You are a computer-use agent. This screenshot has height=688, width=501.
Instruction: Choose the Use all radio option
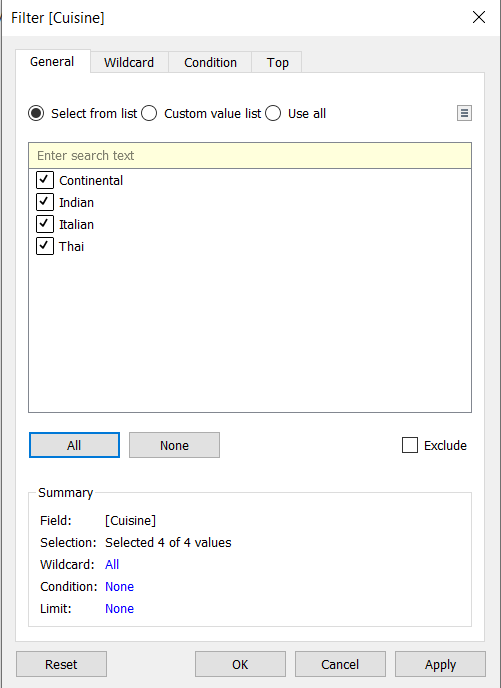273,113
